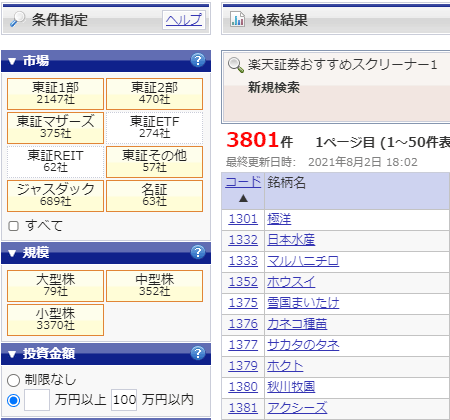The width and height of the screenshot is (450, 420).
Task: Toggle the 東証1部 market filter
Action: (x=55, y=94)
